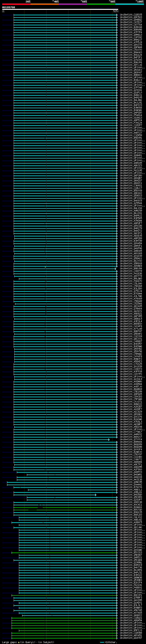146x644 pixels.
Task: Select the UniRef100_A9TJJ6 hit label
Action: [131, 65]
